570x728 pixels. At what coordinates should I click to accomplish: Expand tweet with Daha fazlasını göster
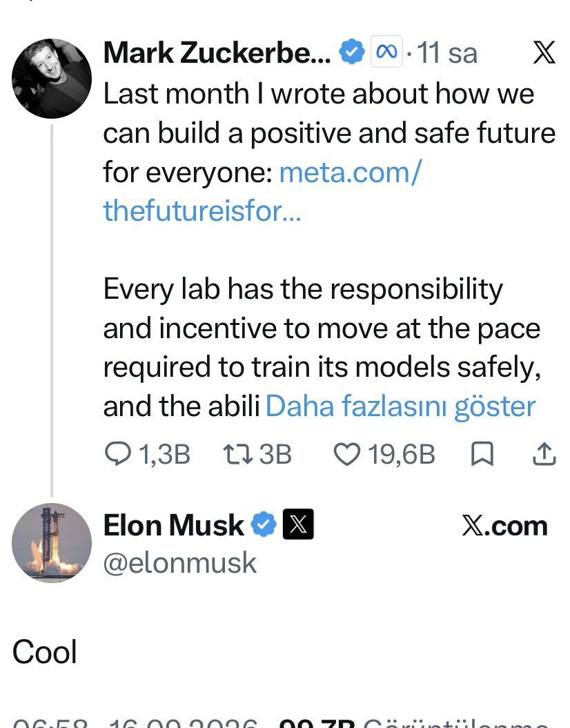click(x=400, y=406)
